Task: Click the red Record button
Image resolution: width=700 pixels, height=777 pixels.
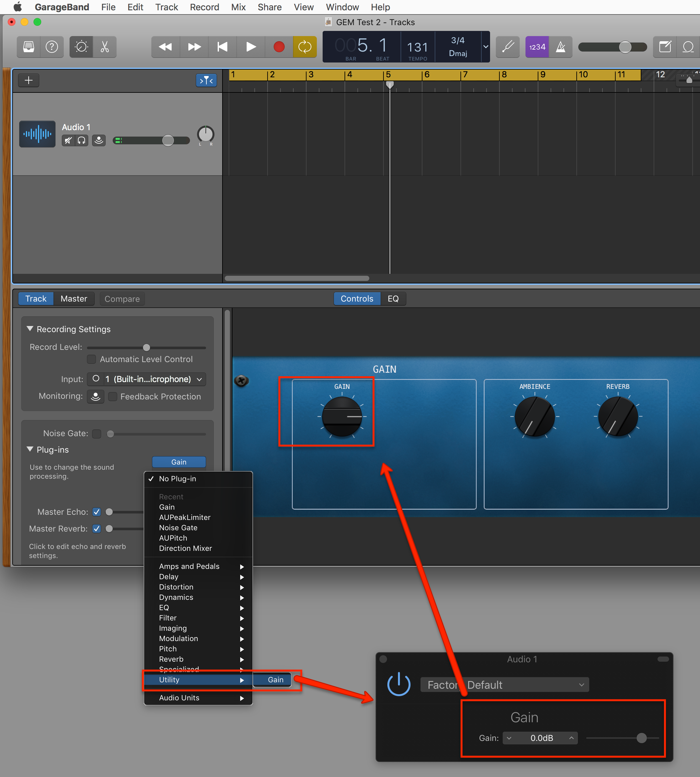Action: [279, 47]
